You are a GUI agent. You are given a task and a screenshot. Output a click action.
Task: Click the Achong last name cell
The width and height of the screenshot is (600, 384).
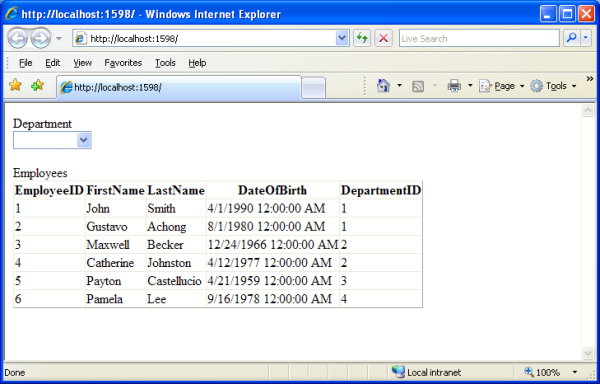[176, 226]
